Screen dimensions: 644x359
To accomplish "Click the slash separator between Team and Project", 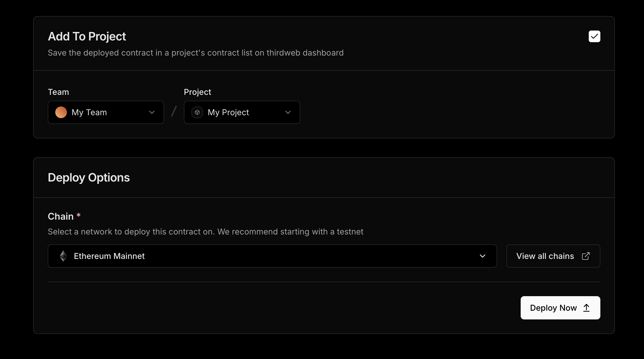I will (174, 111).
